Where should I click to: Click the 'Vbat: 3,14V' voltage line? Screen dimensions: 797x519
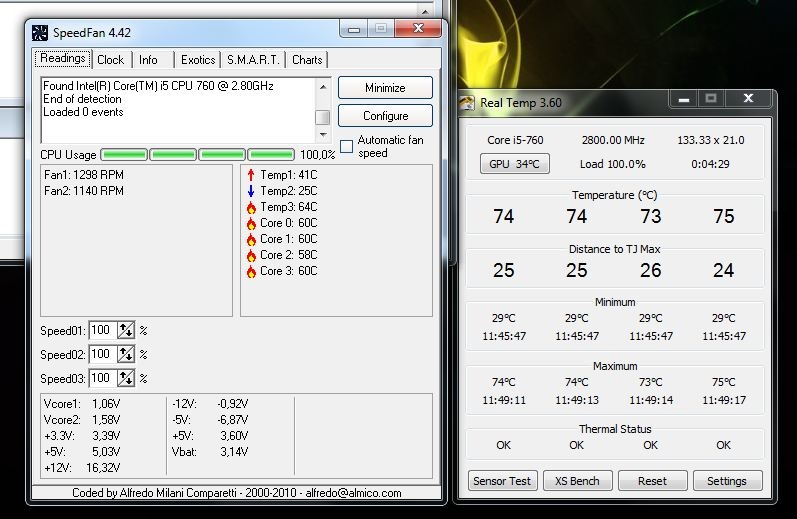click(x=210, y=452)
